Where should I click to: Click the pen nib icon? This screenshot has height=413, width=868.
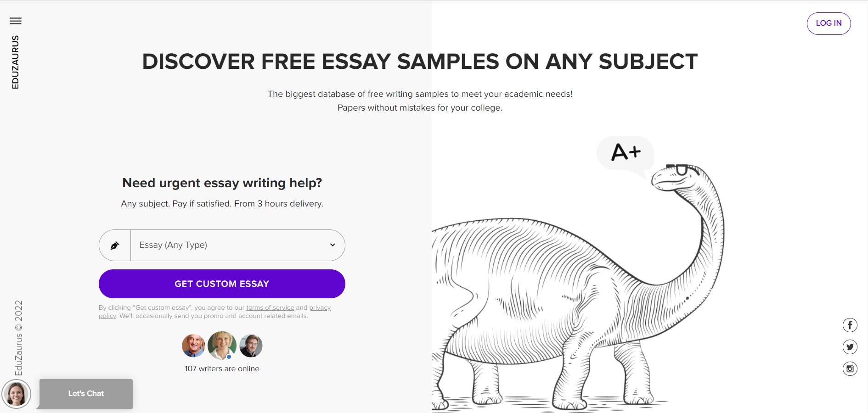click(x=115, y=246)
